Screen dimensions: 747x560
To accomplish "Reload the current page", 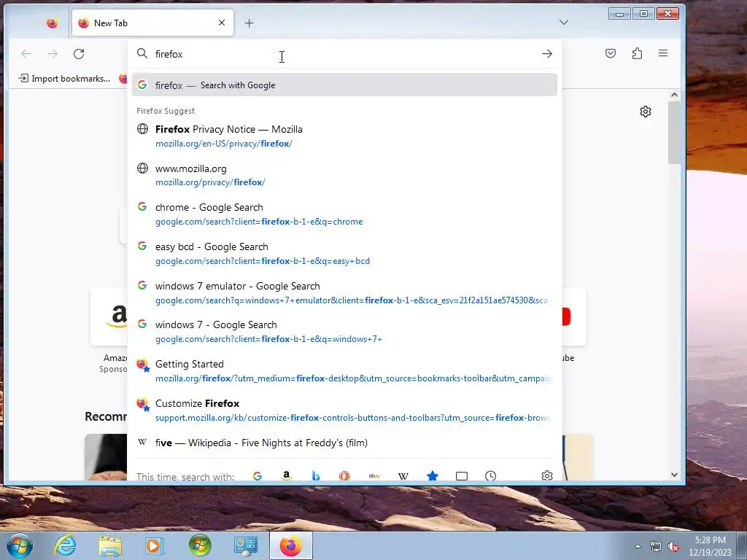I will coord(79,54).
